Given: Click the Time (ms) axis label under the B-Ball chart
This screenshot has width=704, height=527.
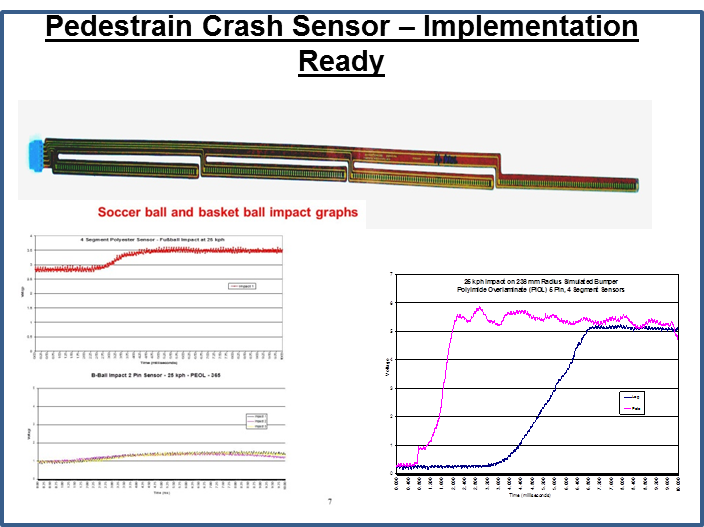Looking at the screenshot, I should coord(160,492).
